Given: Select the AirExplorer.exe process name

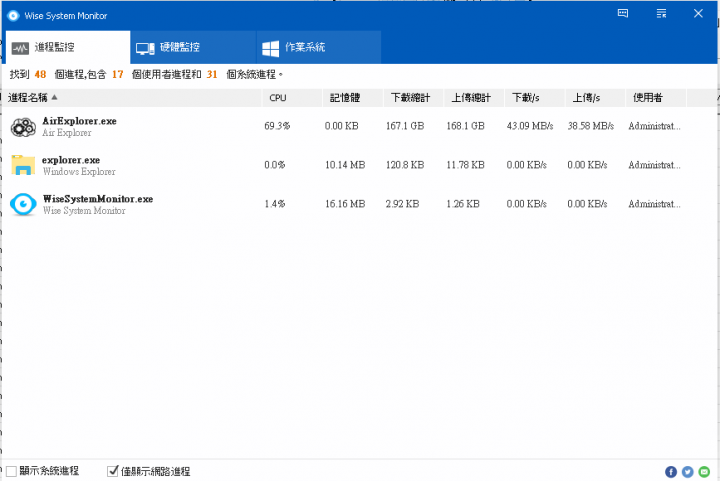Looking at the screenshot, I should point(79,121).
